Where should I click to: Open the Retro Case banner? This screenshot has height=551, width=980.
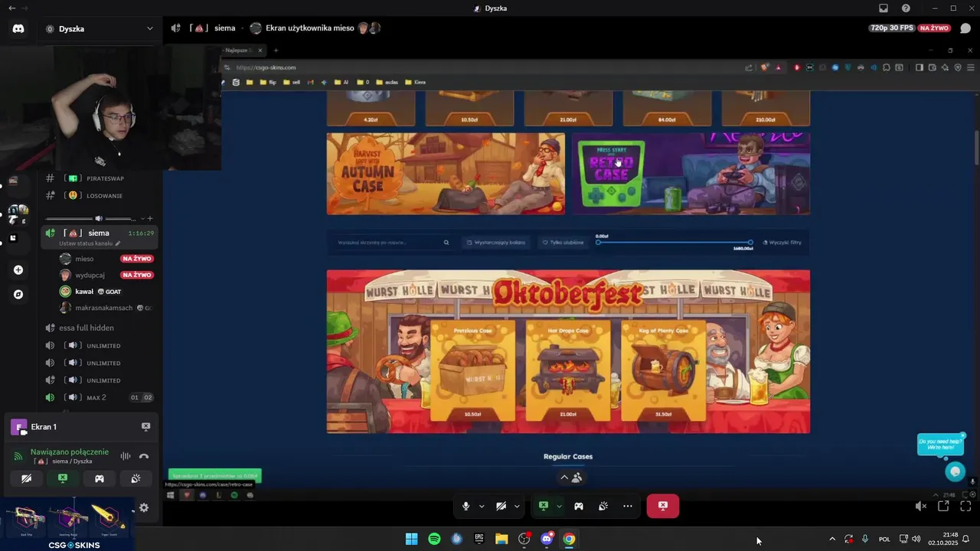(691, 174)
